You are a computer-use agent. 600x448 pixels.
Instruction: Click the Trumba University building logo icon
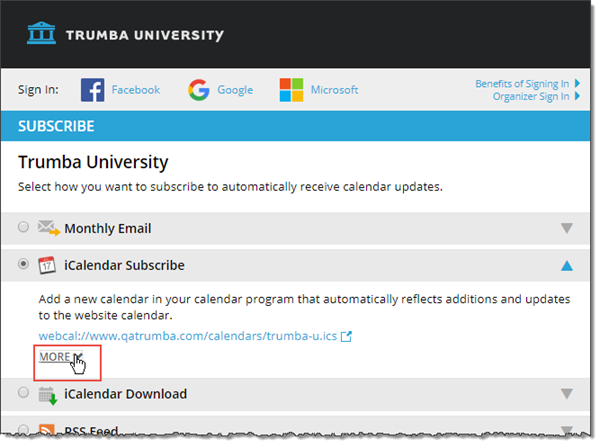pyautogui.click(x=41, y=33)
